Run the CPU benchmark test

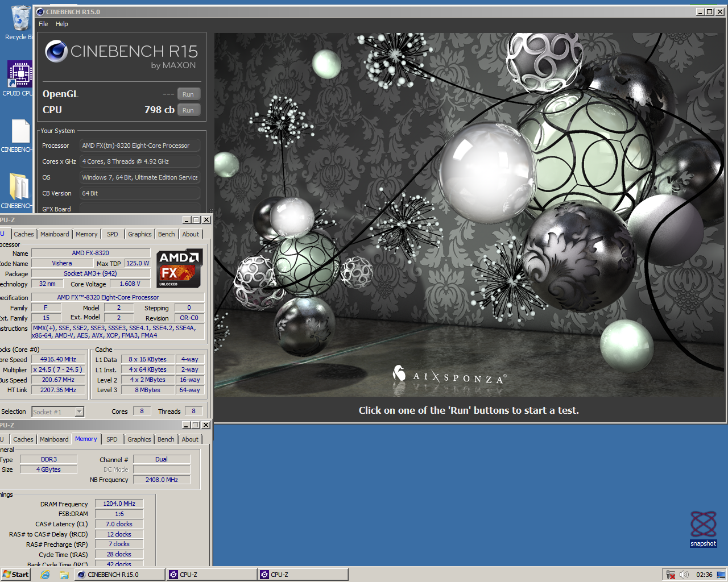pyautogui.click(x=188, y=110)
